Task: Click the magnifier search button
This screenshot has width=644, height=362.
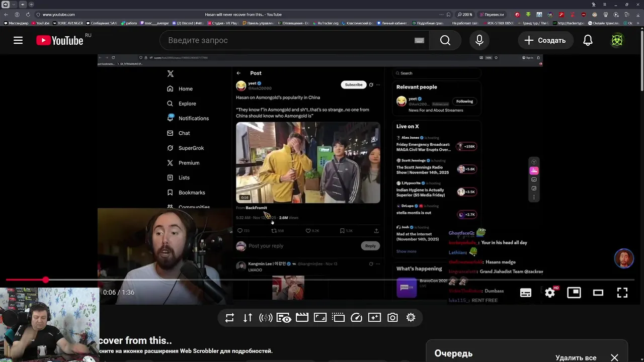Action: pyautogui.click(x=445, y=40)
